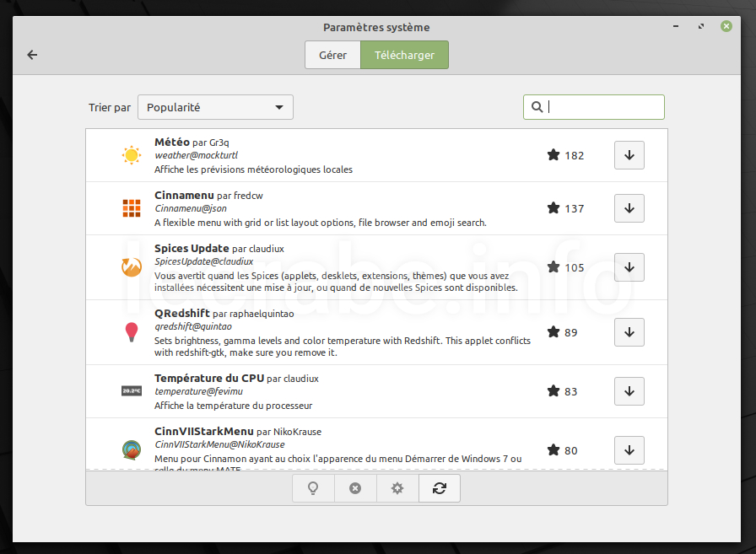
Task: Click the uninstall X button in bottom toolbar
Action: click(355, 488)
